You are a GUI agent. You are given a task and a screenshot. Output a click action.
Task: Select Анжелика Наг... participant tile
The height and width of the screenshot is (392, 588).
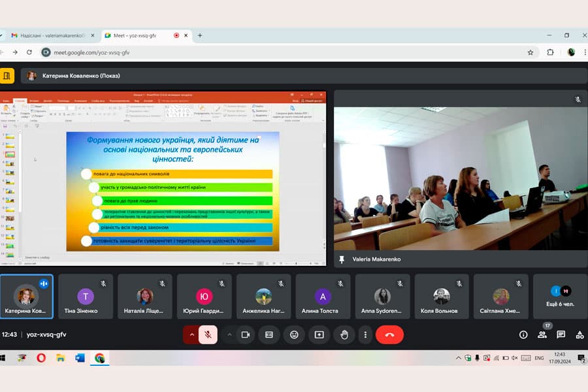coord(264,297)
